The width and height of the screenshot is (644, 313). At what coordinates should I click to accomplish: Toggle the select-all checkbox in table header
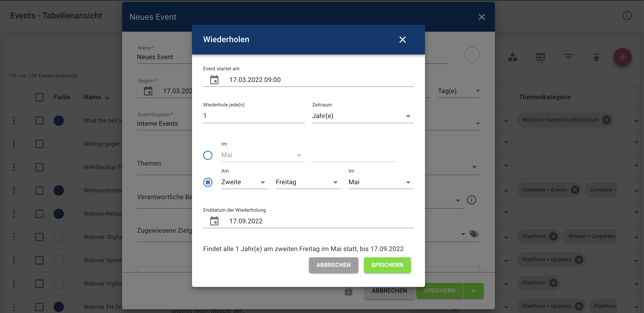39,97
